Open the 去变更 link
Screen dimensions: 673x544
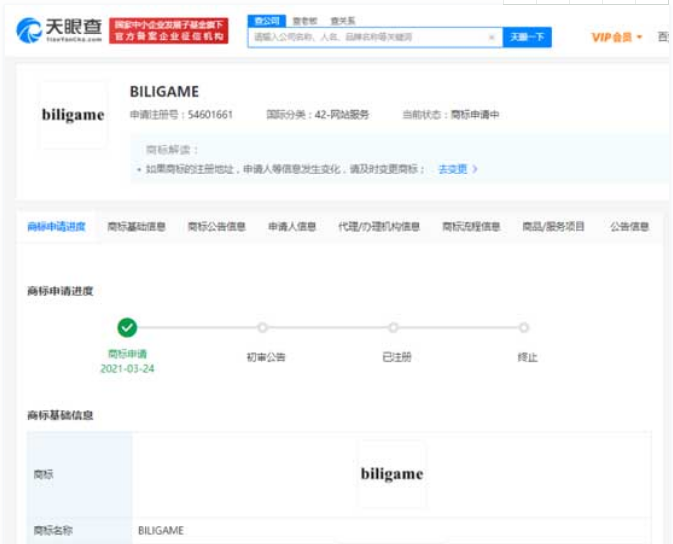[452, 169]
